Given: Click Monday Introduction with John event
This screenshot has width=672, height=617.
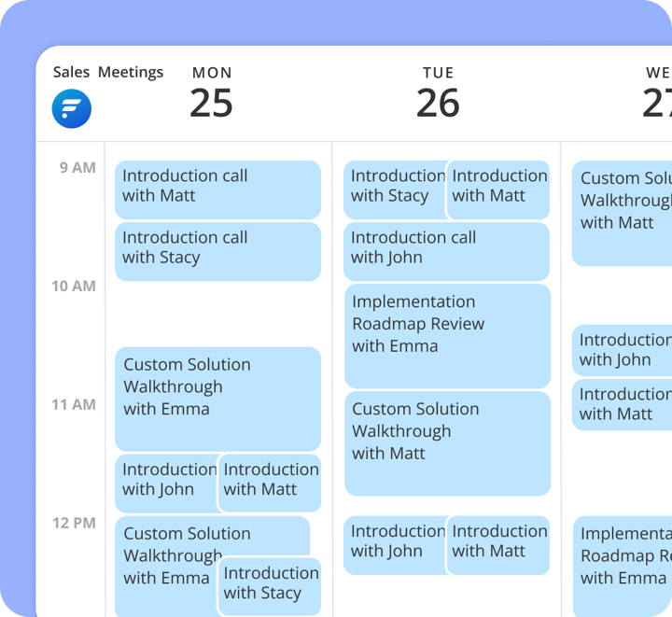Looking at the screenshot, I should pyautogui.click(x=166, y=483).
